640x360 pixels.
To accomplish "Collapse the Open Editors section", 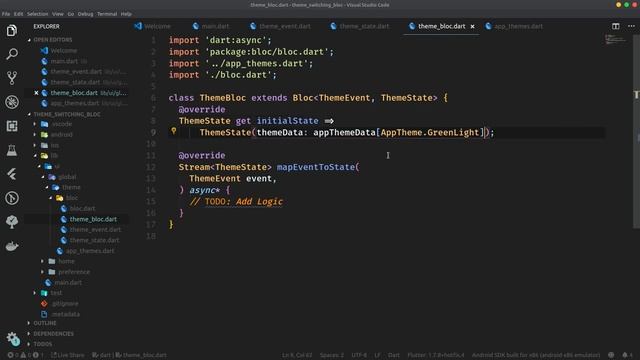I will click(53, 40).
